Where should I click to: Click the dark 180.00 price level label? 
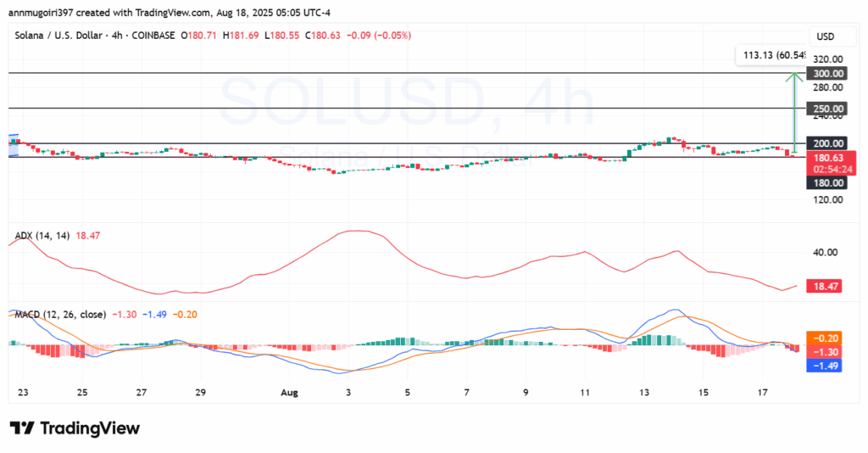(x=826, y=182)
